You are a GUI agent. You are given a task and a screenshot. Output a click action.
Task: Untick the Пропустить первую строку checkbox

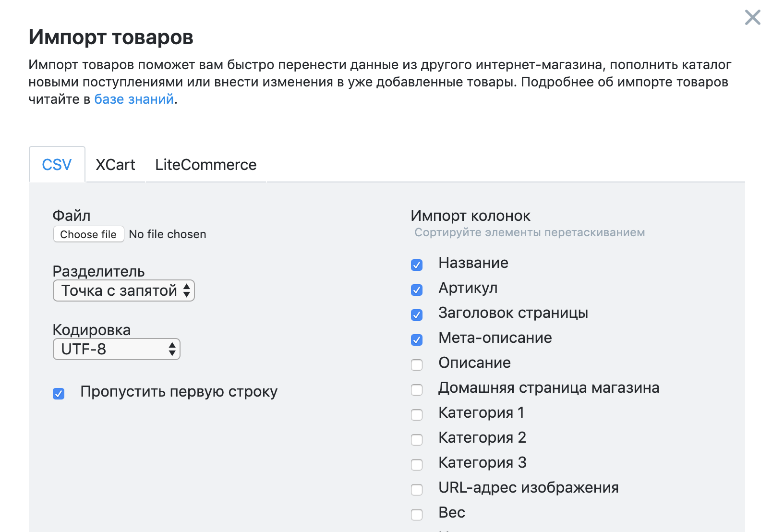pos(59,394)
